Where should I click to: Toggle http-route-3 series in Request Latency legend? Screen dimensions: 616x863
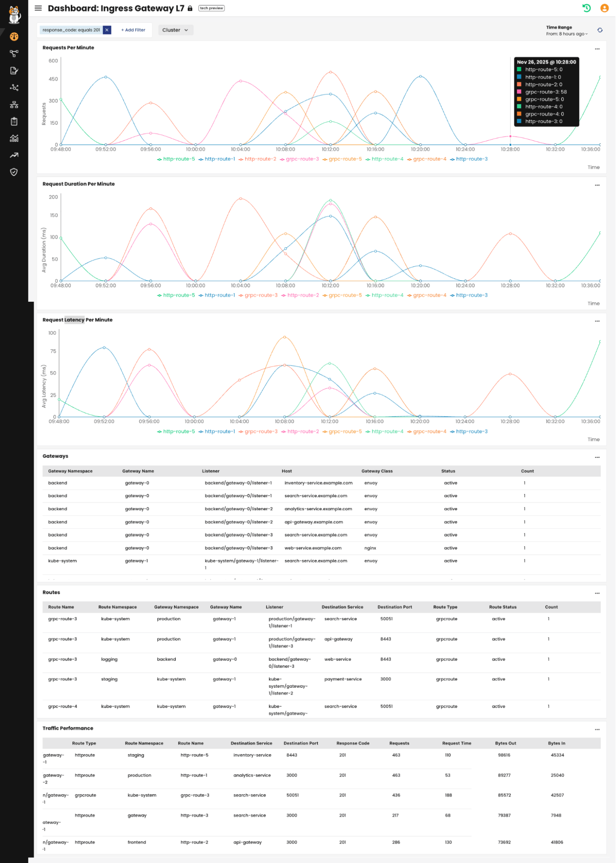[469, 432]
